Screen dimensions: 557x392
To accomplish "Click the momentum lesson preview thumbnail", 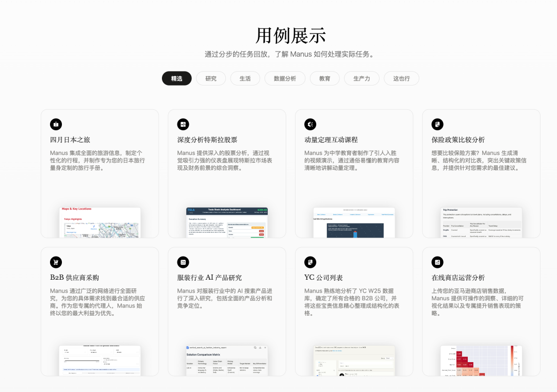I will click(354, 223).
